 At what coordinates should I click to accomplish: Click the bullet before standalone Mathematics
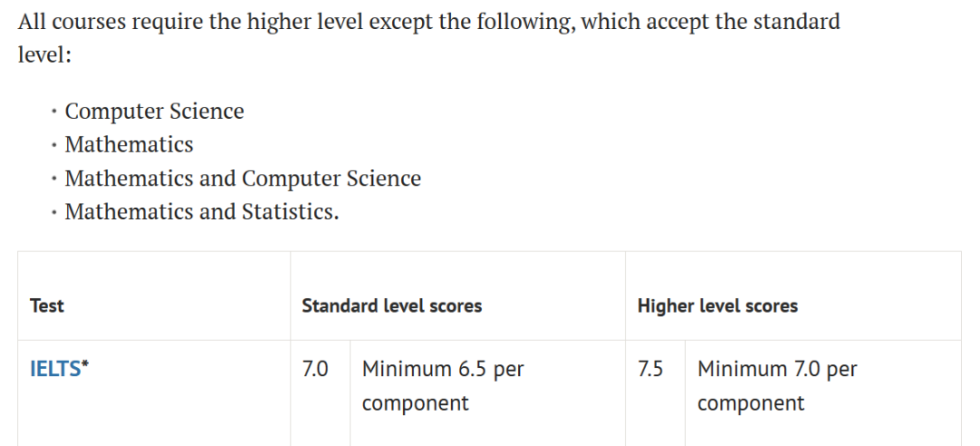click(54, 145)
